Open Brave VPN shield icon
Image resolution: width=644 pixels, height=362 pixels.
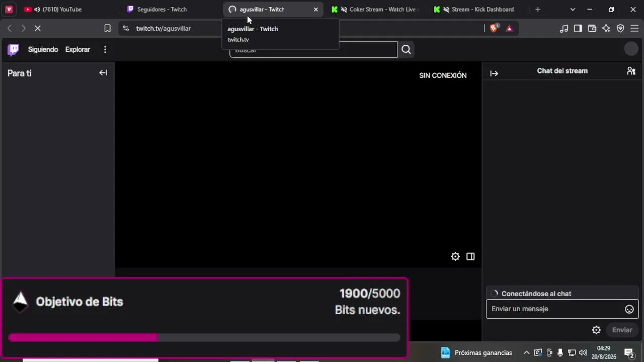[620, 28]
